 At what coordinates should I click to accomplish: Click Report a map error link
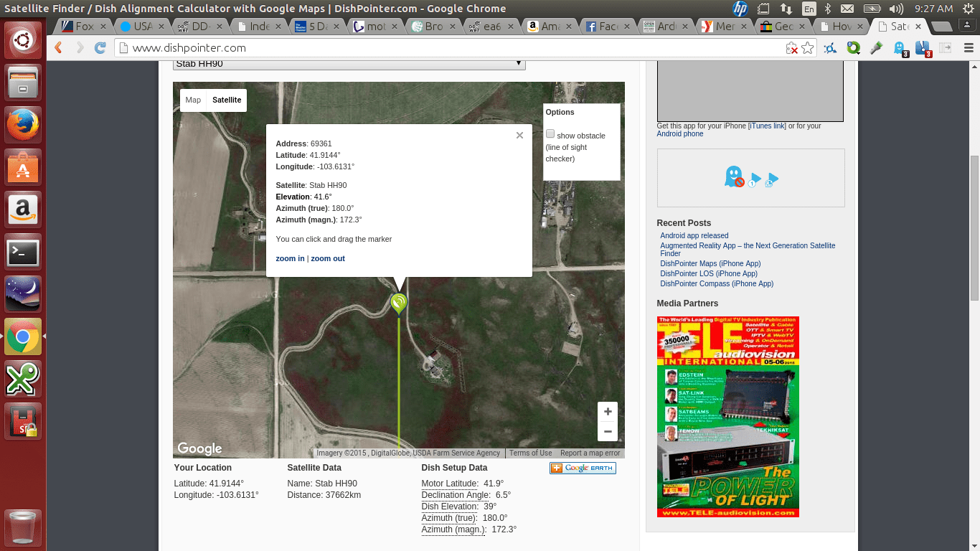coord(590,453)
